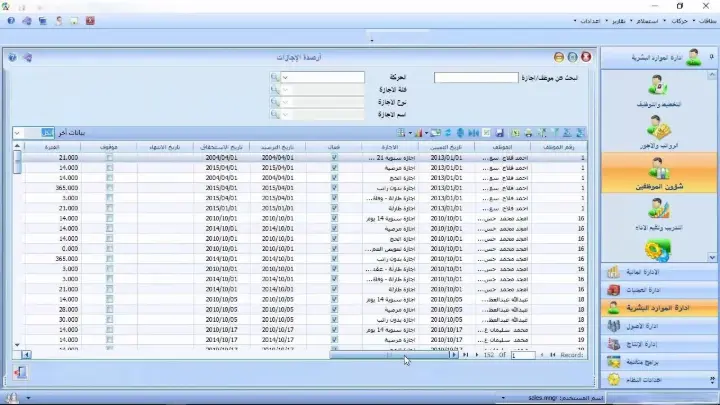Click the Excel export grid toolbar icon

click(x=515, y=133)
